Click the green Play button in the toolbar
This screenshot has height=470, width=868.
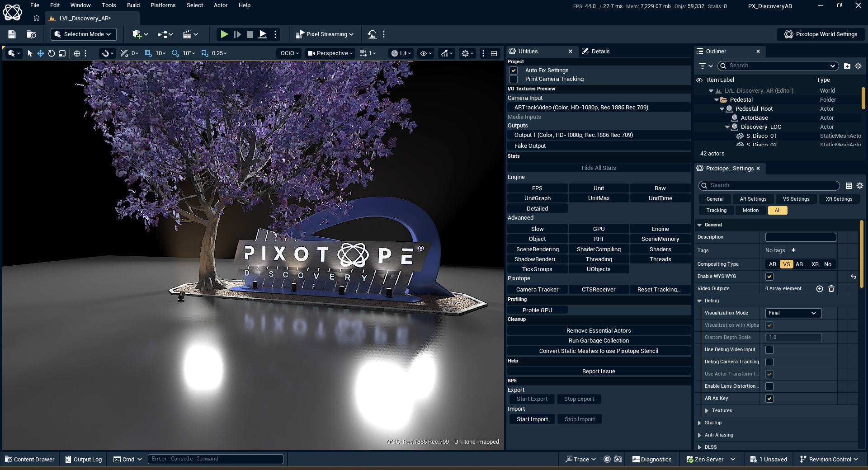(x=224, y=34)
